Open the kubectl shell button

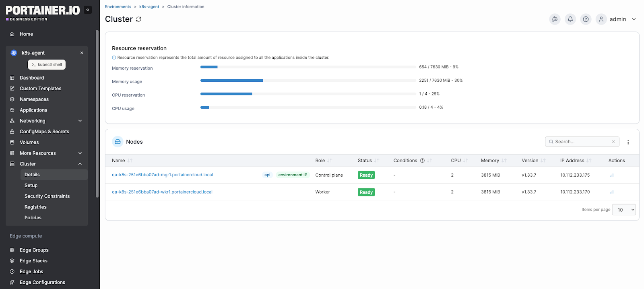coord(47,64)
